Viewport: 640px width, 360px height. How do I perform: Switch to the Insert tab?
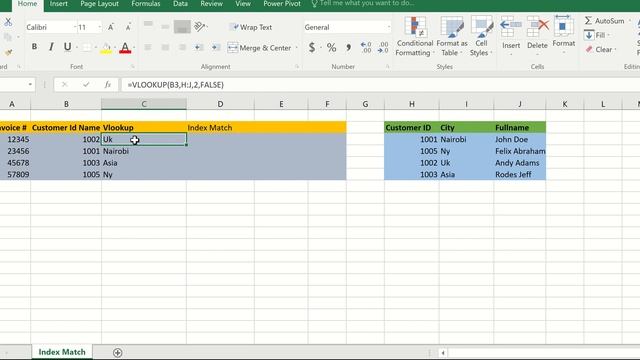click(x=59, y=4)
